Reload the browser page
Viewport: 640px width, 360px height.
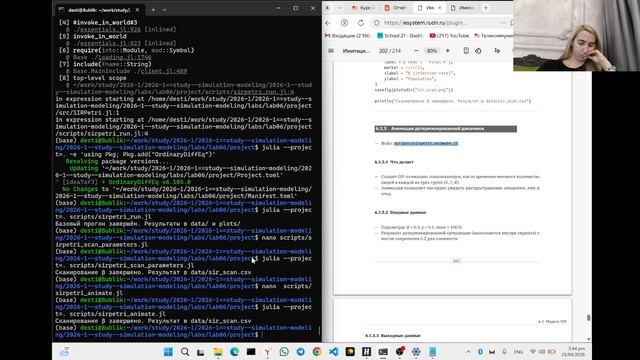[361, 23]
